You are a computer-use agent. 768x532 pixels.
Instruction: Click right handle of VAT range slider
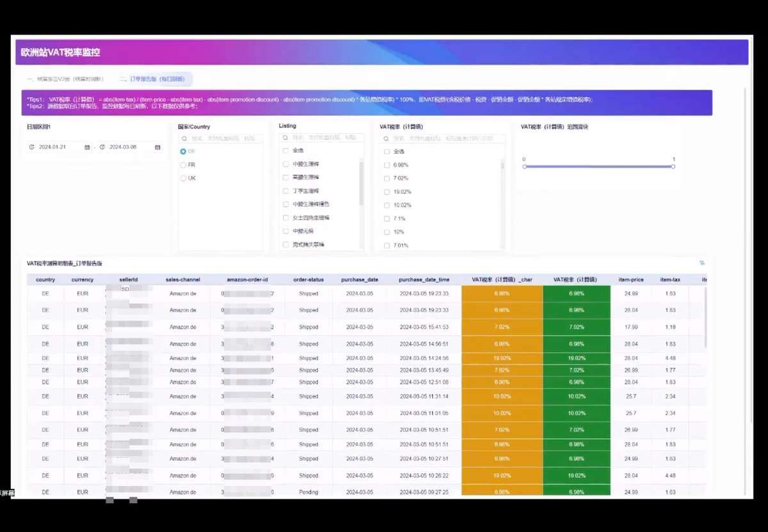point(673,166)
